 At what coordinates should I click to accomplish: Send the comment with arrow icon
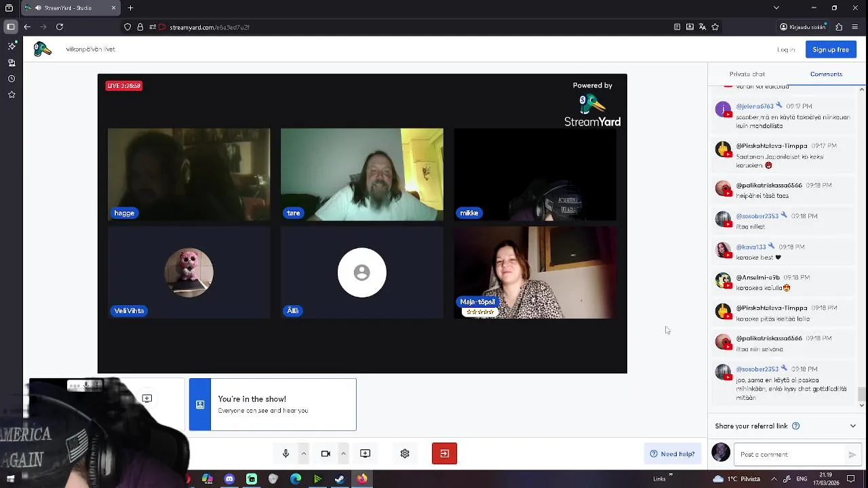pyautogui.click(x=852, y=455)
